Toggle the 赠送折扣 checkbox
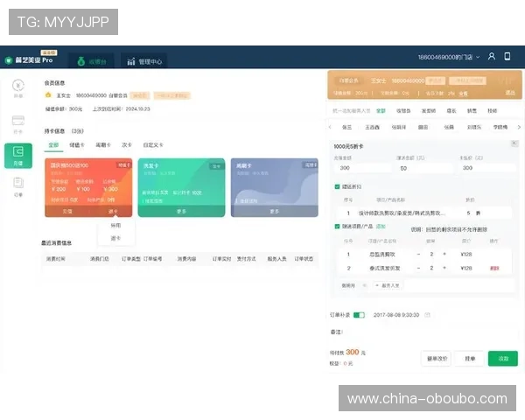Image resolution: width=525 pixels, height=420 pixels. pyautogui.click(x=337, y=186)
